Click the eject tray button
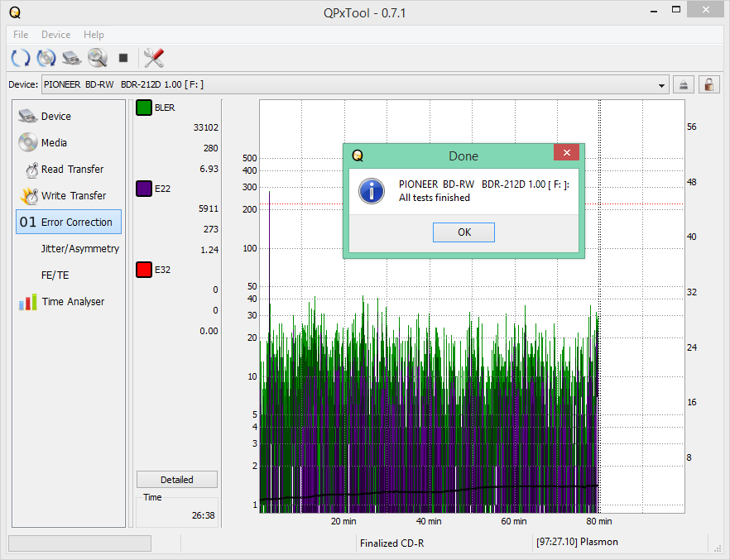Image resolution: width=730 pixels, height=560 pixels. 683,84
